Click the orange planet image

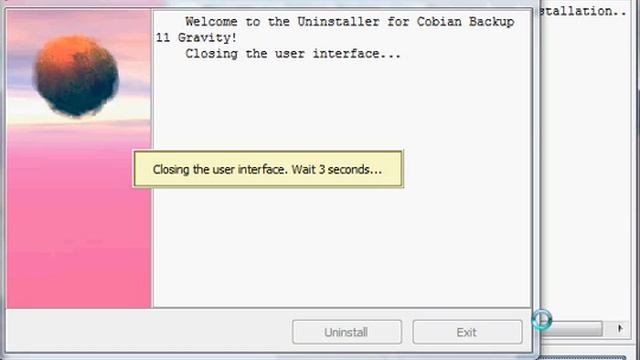point(76,76)
